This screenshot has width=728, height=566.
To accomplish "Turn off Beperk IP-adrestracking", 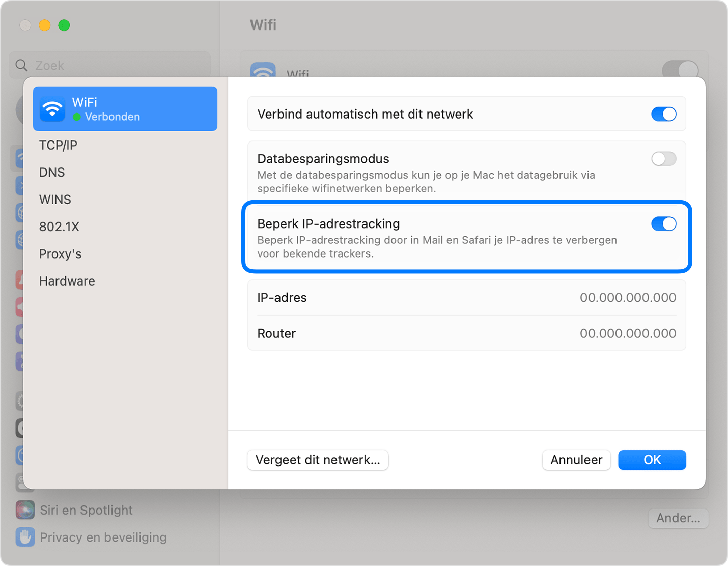I will pyautogui.click(x=663, y=224).
